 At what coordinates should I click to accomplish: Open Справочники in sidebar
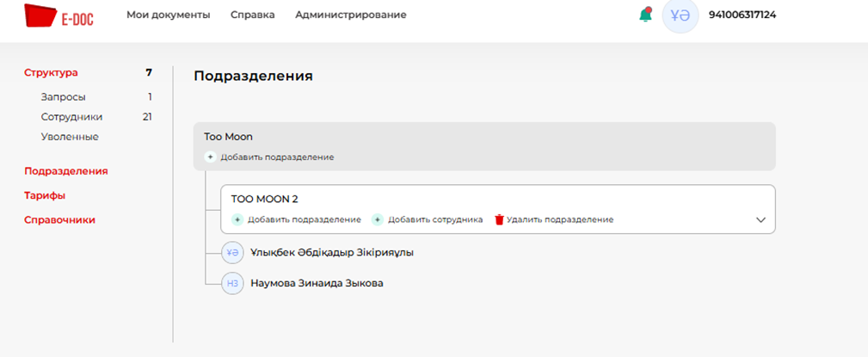59,219
